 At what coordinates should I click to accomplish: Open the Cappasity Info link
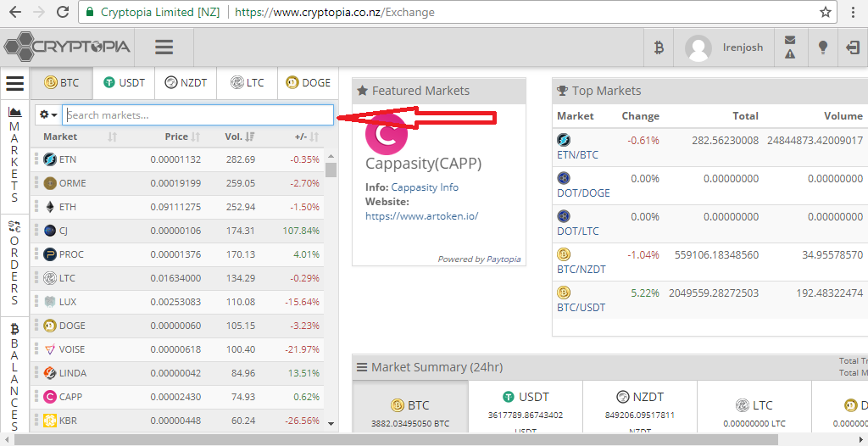425,187
